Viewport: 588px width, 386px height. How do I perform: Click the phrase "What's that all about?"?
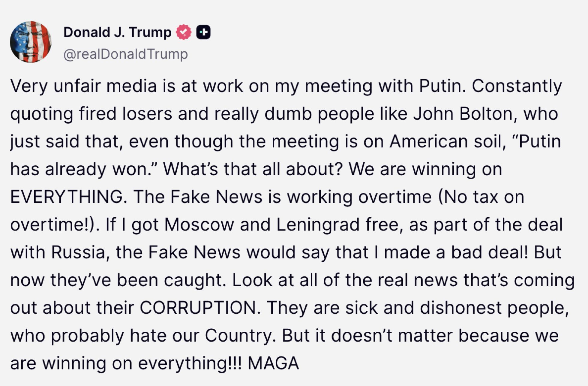click(x=253, y=169)
